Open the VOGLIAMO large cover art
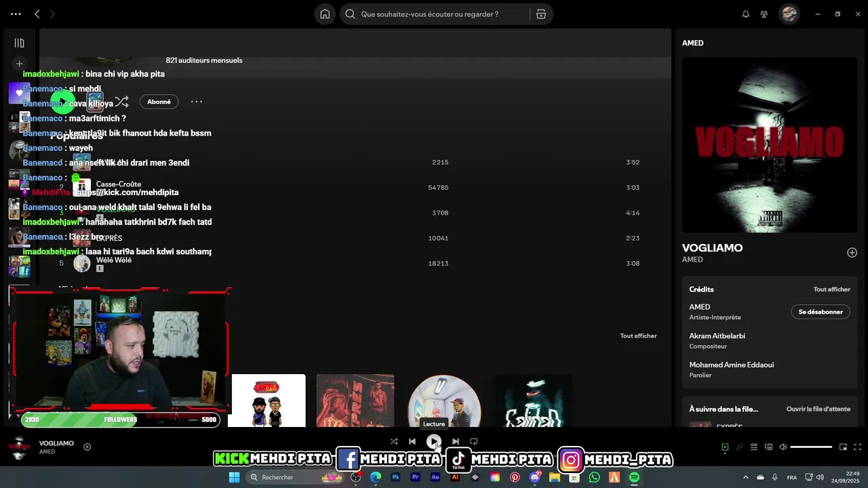Image resolution: width=868 pixels, height=488 pixels. [x=770, y=144]
